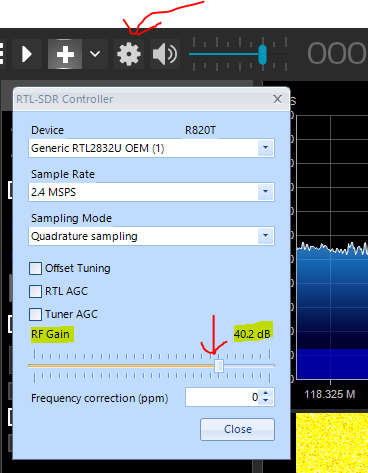Open the Sampling Mode Quadrature sampling dropdown
368x473 pixels.
pos(151,236)
